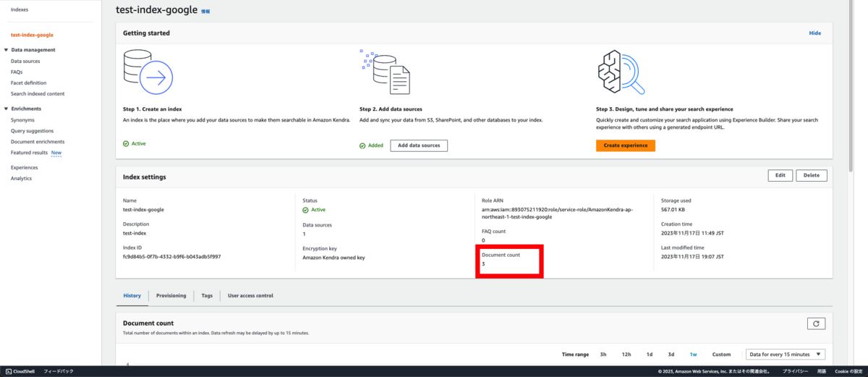Open Search indexed content in the sidebar

coord(38,94)
